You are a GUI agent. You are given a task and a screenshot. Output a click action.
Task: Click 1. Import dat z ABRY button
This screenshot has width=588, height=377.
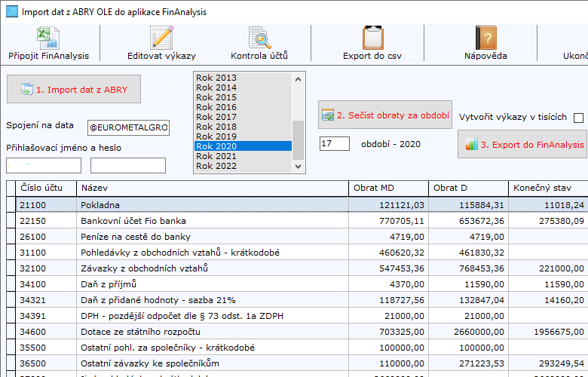(74, 89)
